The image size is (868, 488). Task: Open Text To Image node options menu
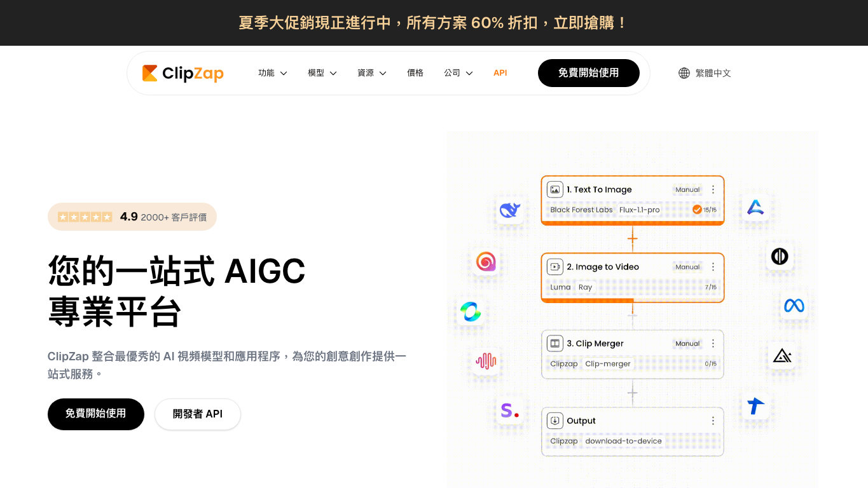coord(713,189)
